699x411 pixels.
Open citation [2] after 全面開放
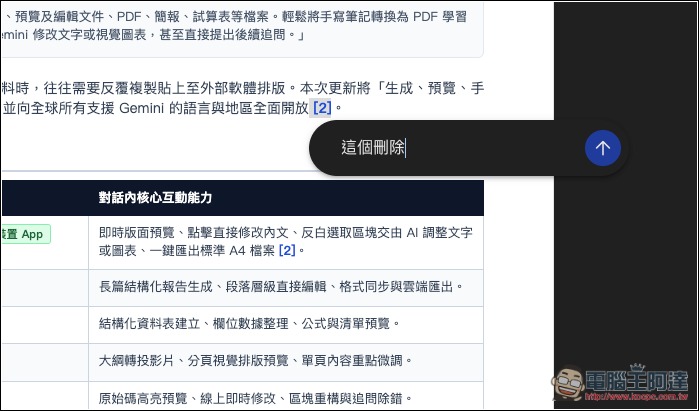pyautogui.click(x=322, y=108)
